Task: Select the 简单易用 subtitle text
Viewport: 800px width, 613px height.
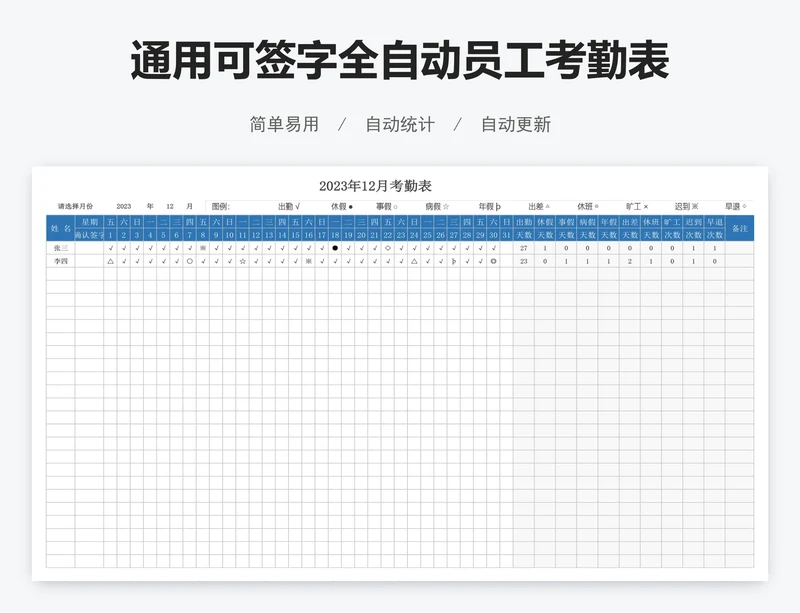Action: click(284, 125)
